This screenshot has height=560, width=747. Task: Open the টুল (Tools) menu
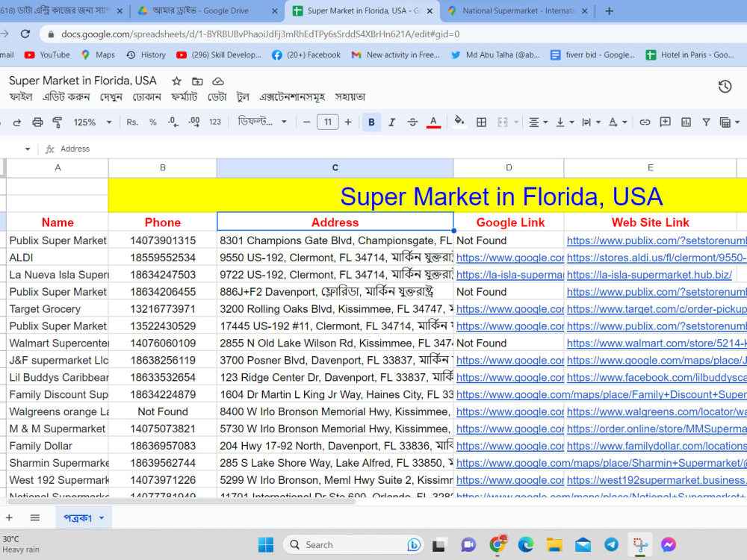click(243, 97)
